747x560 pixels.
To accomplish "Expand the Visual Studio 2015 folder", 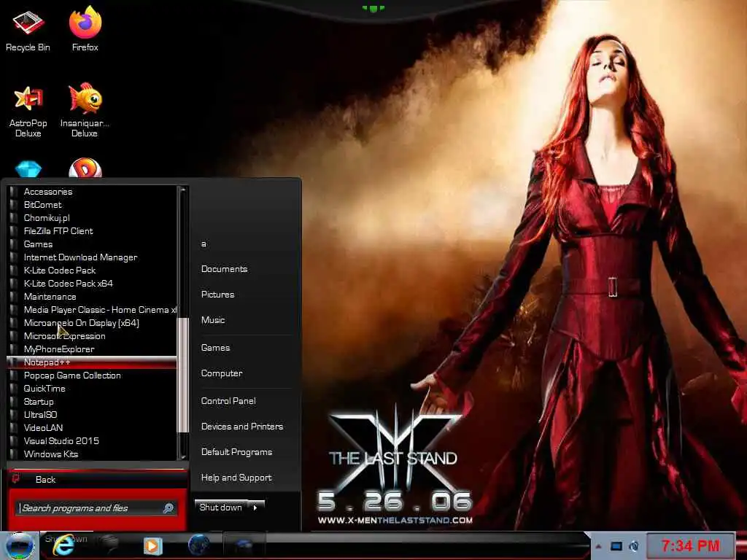I will [91, 441].
